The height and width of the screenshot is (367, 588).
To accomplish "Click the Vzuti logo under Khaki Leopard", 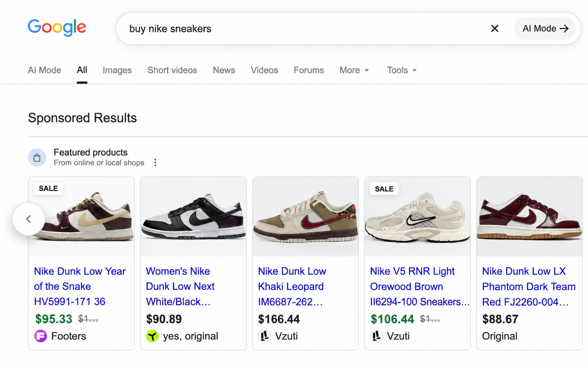I will point(264,336).
